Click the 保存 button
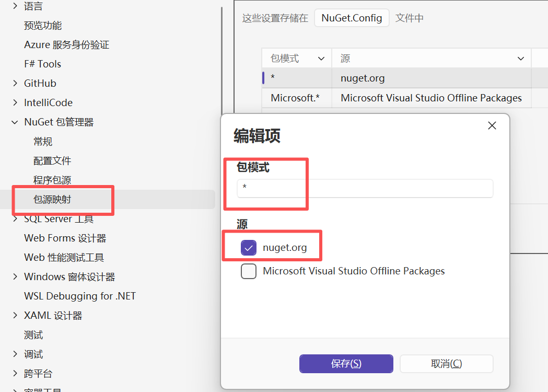The height and width of the screenshot is (392, 548). (x=346, y=364)
